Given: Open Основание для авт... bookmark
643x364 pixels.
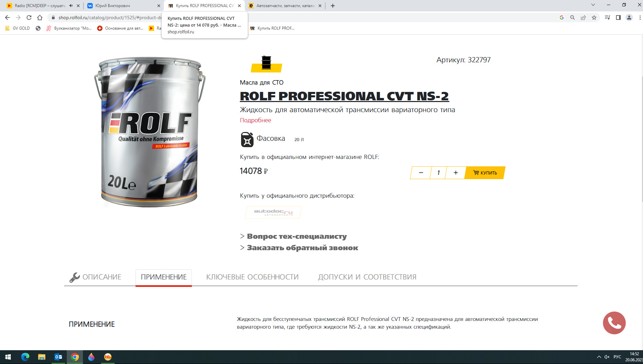Looking at the screenshot, I should pyautogui.click(x=120, y=28).
